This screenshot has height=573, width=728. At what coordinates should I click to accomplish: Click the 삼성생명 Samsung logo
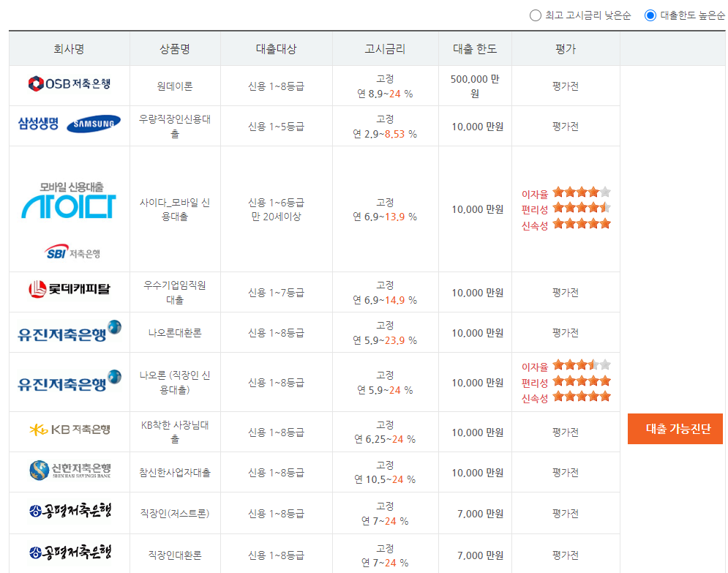point(70,124)
